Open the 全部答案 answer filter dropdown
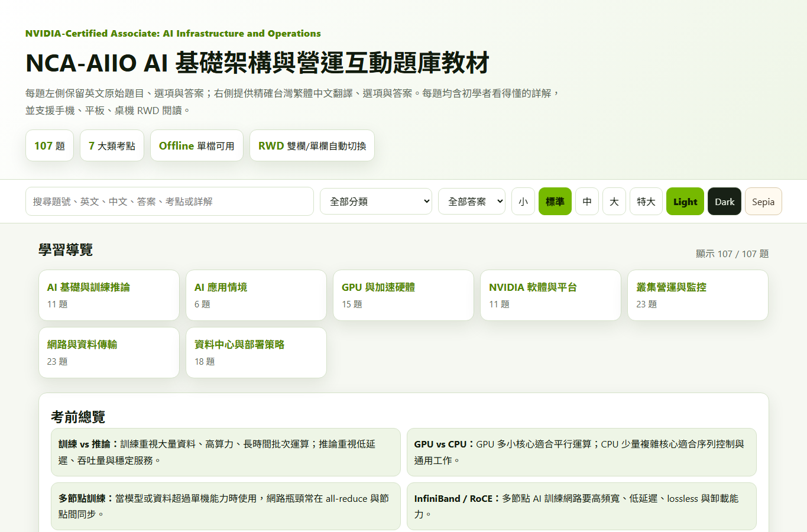 tap(472, 202)
